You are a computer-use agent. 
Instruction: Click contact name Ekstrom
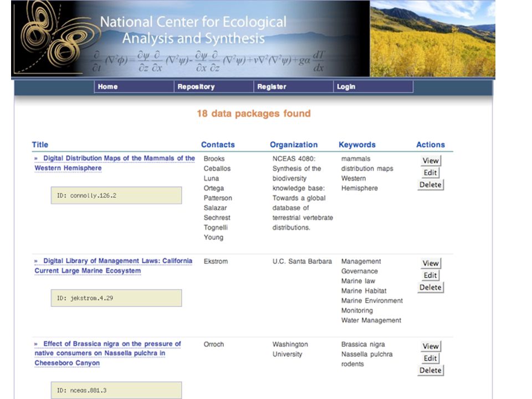pos(216,261)
